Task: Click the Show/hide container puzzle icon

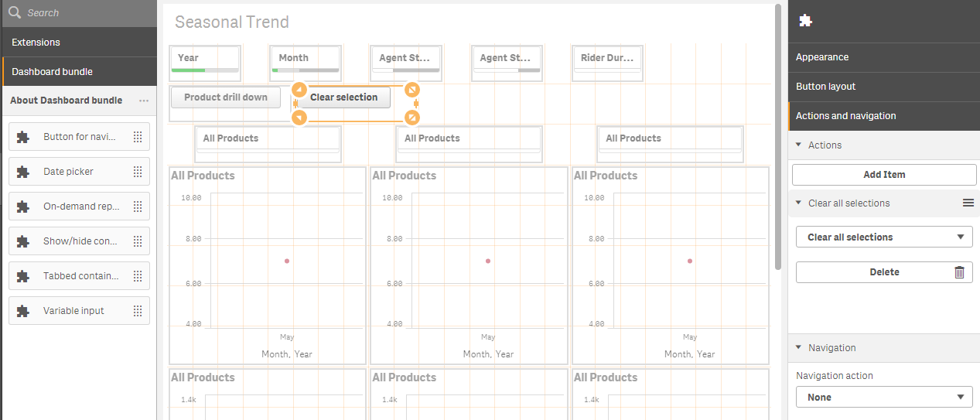Action: click(x=23, y=241)
